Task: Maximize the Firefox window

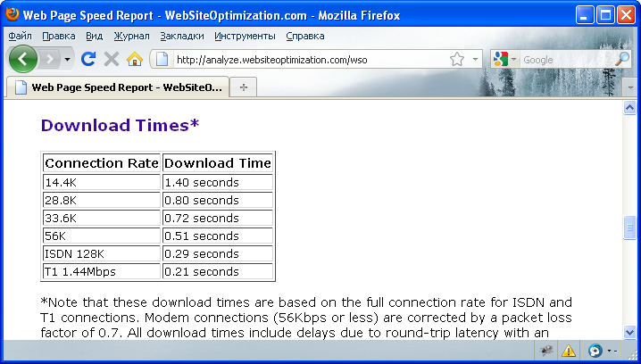Action: (605, 15)
